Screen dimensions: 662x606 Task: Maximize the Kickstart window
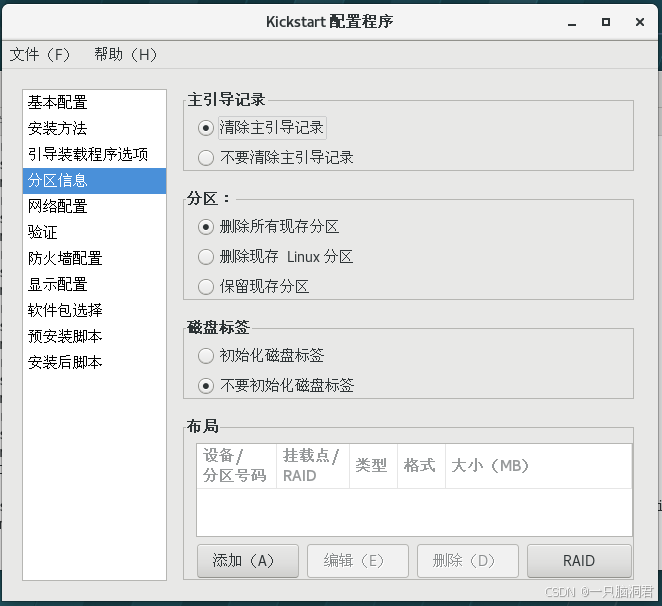606,22
